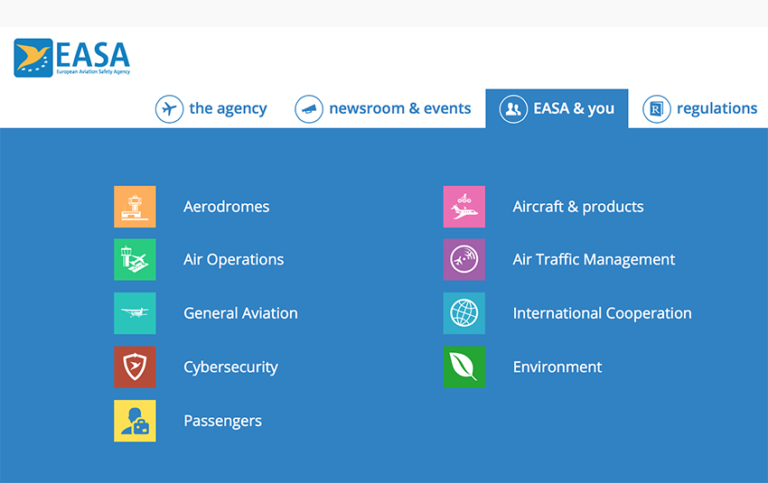The height and width of the screenshot is (483, 768).
Task: Click the green Air Operations icon
Action: point(135,260)
